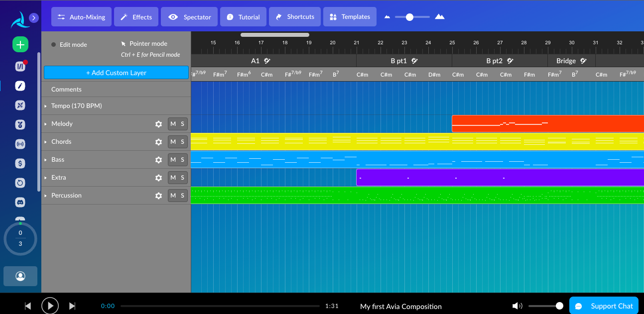This screenshot has height=314, width=644.
Task: Expand the sidebar with chevron arrow
Action: click(34, 18)
